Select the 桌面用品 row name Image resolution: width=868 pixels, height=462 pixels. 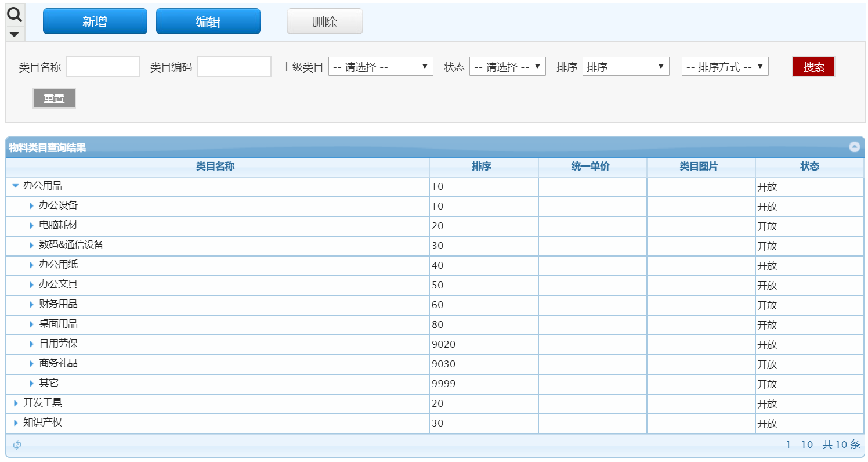click(58, 324)
